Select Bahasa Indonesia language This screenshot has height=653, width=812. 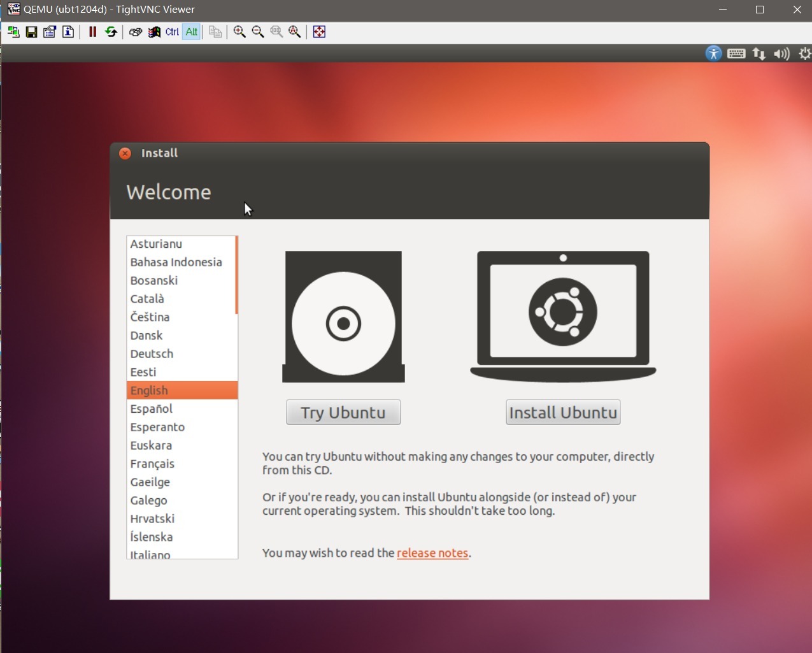[x=182, y=262]
